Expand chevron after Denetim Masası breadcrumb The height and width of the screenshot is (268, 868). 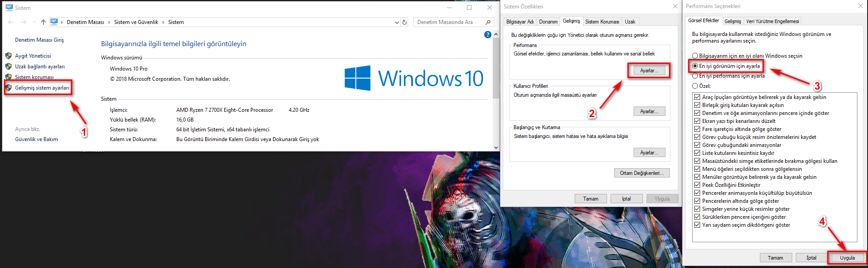(x=109, y=22)
